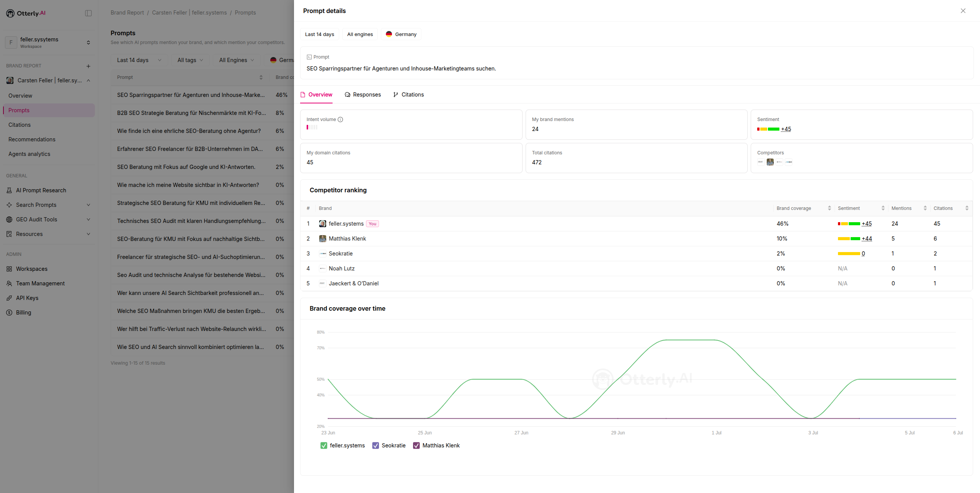Click the Germany country filter
980x493 pixels.
click(401, 34)
